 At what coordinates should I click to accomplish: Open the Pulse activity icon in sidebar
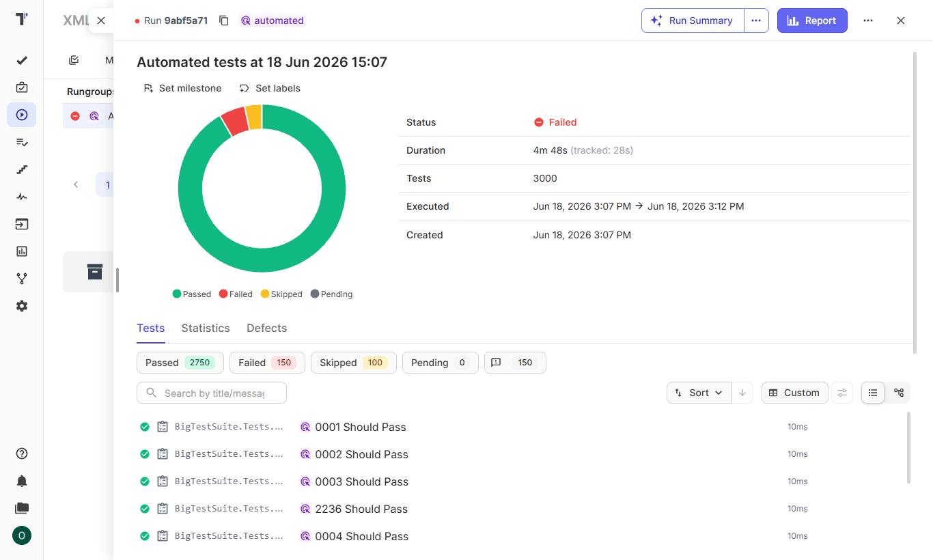tap(22, 197)
